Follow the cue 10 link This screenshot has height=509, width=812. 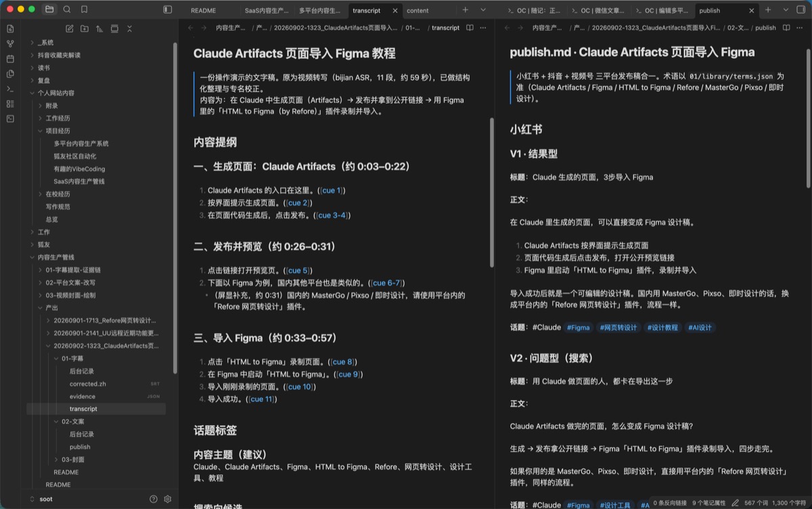tap(299, 387)
